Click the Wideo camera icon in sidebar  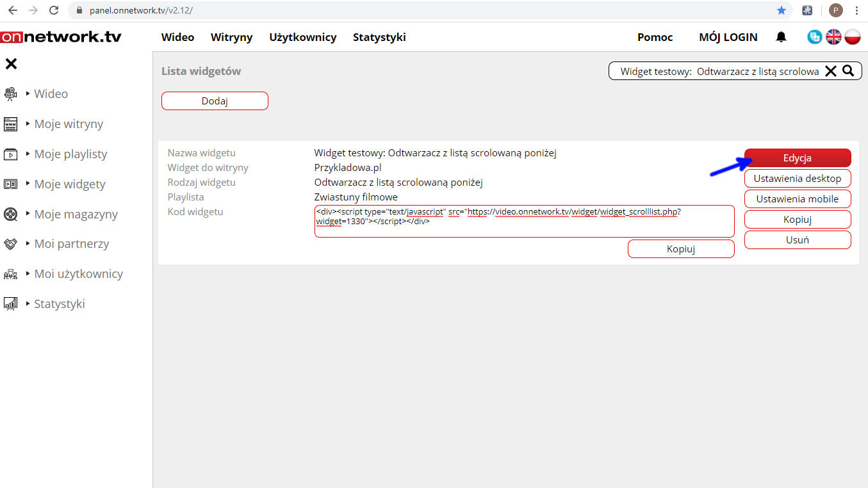(x=10, y=94)
